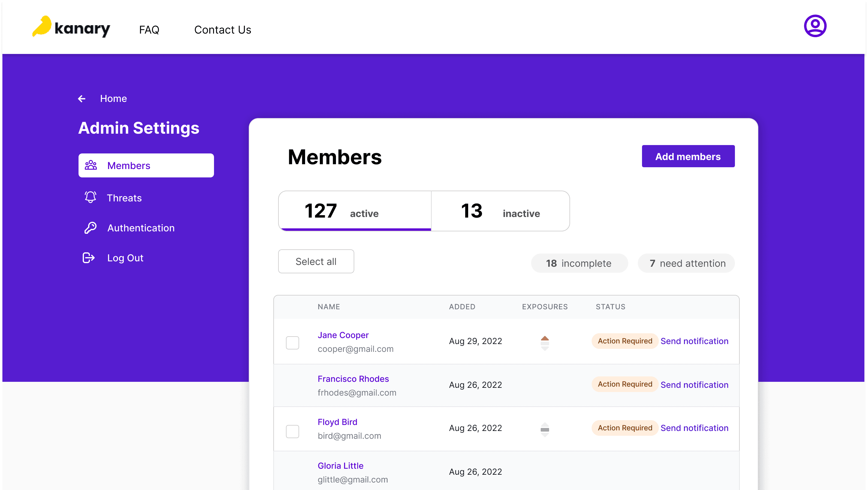Click the Authentication key icon
Viewport: 868px width, 490px height.
tap(90, 228)
